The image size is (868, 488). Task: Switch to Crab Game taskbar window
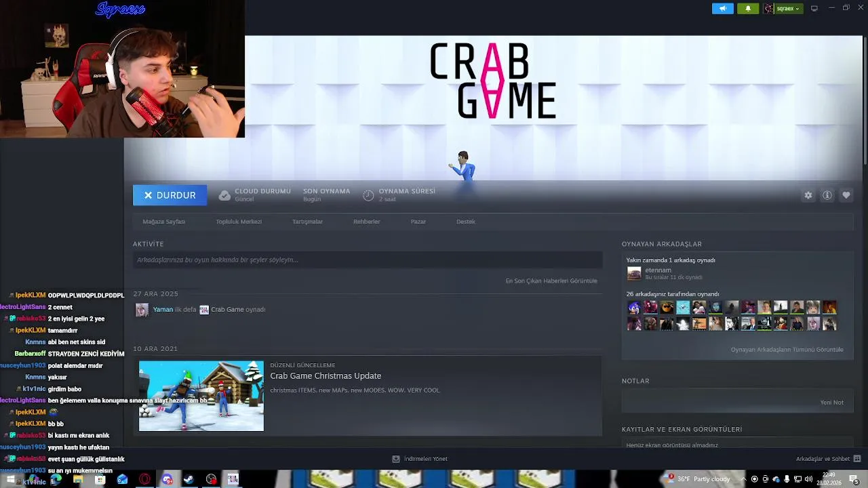point(233,479)
